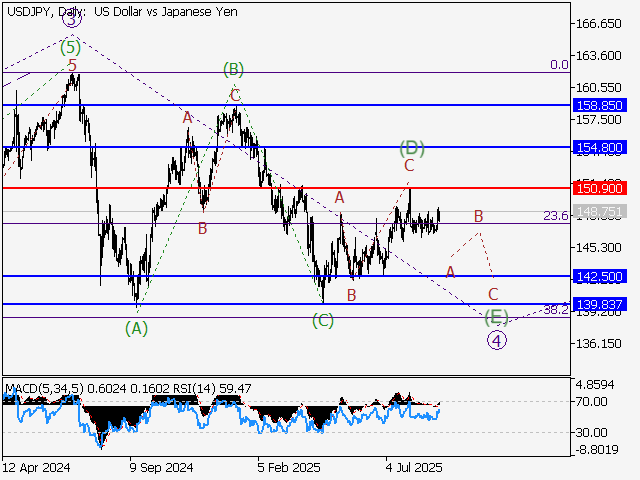Click the 158.850 price level label
The height and width of the screenshot is (480, 640).
tap(600, 104)
